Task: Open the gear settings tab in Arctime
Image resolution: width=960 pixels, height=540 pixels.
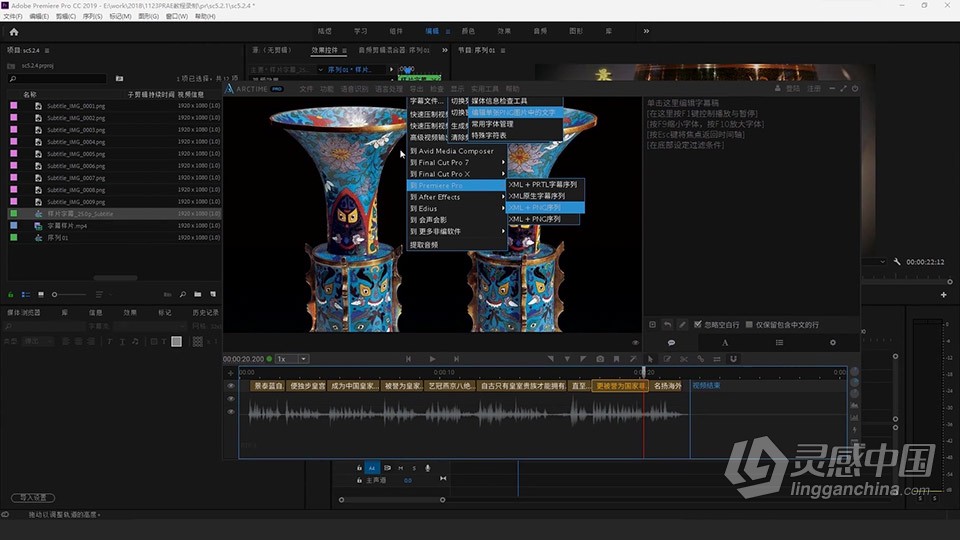Action: 833,343
